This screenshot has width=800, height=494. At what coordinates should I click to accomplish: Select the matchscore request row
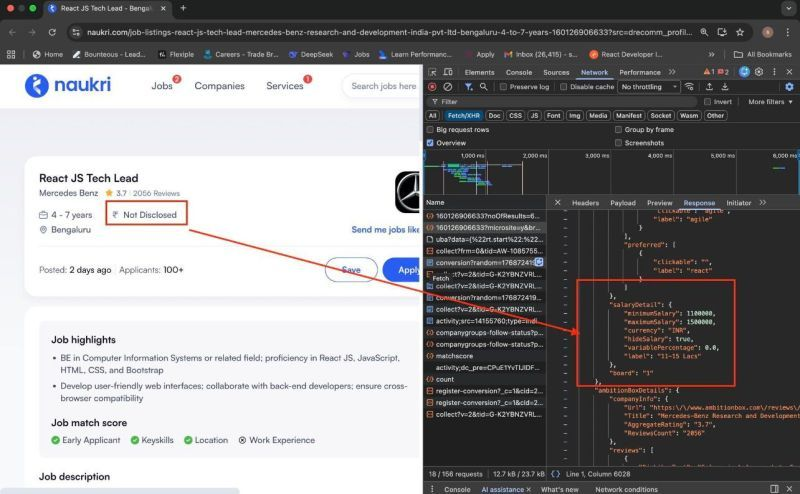pyautogui.click(x=484, y=356)
